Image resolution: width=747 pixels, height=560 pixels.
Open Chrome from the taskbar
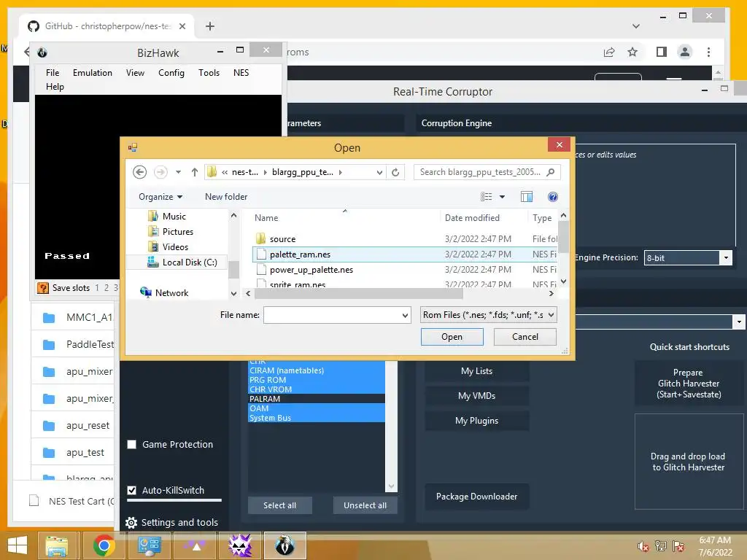pyautogui.click(x=104, y=545)
